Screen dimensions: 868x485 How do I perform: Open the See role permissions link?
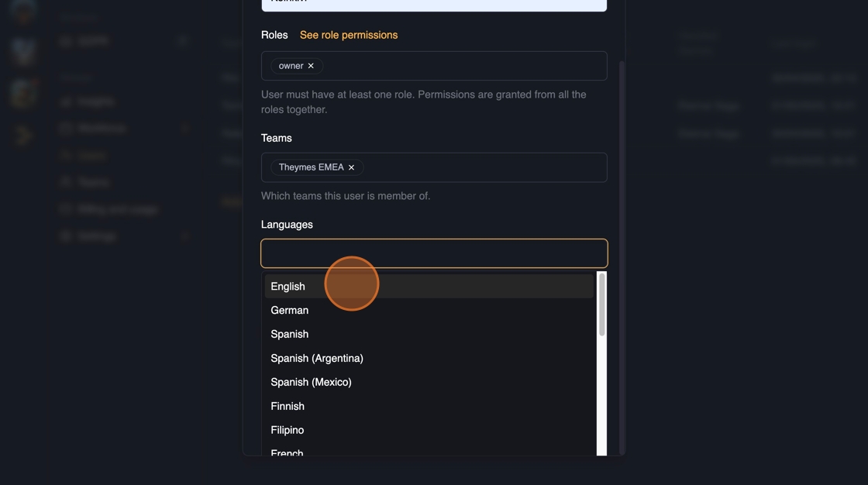coord(349,35)
